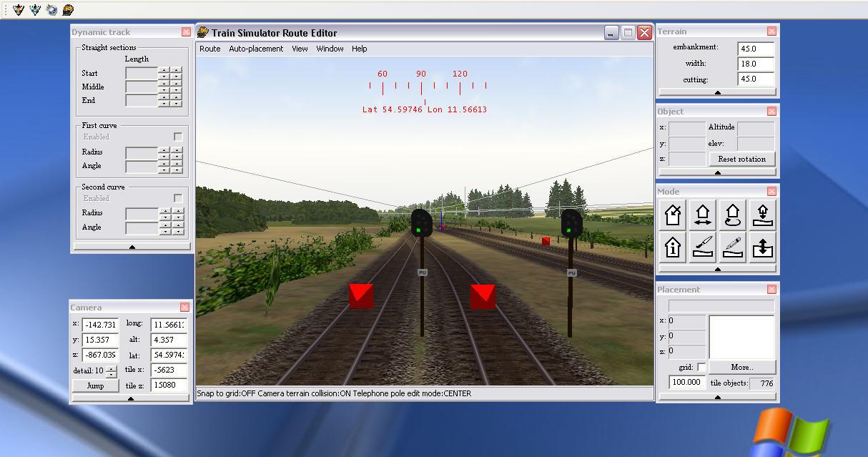Choose the raise/lower terrain mode icon

[763, 247]
